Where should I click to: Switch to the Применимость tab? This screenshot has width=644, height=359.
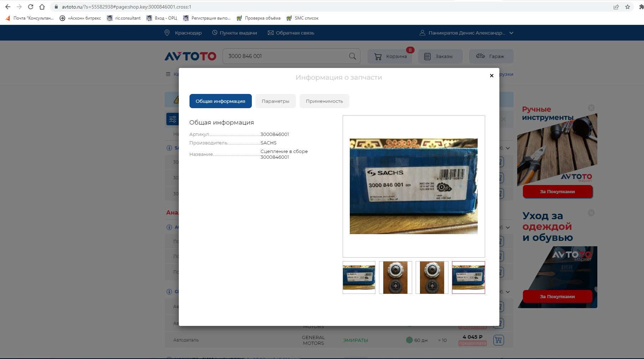click(324, 101)
